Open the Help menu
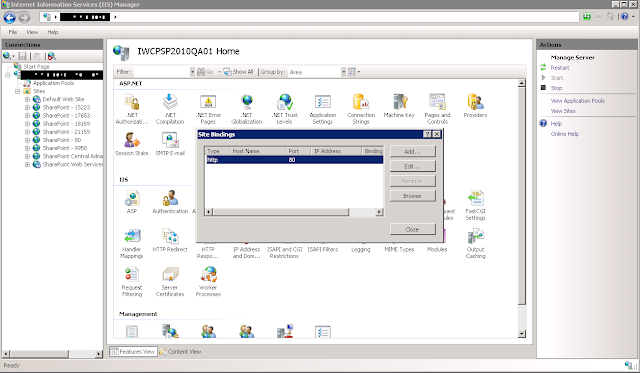This screenshot has height=373, width=640. [53, 32]
